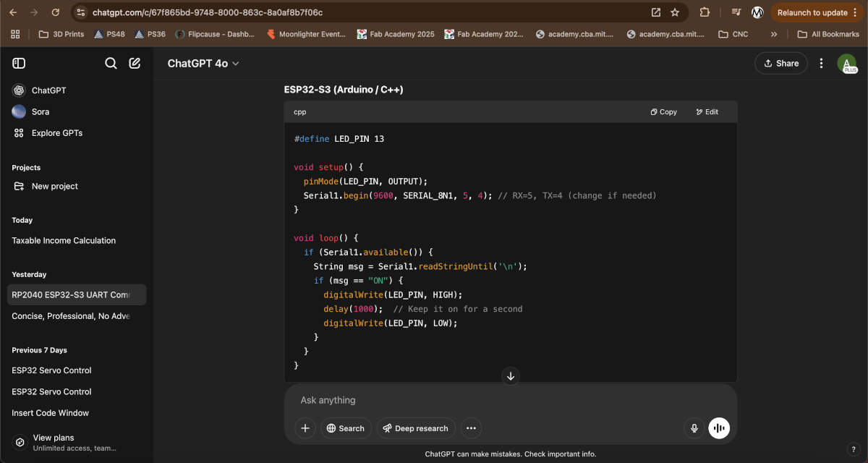This screenshot has height=463, width=868.
Task: Open RP2040 ESP32-S3 UART chat
Action: coord(76,295)
